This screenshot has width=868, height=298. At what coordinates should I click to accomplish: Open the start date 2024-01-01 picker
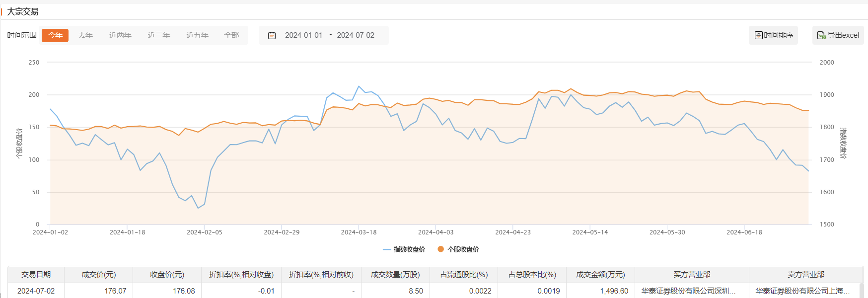(x=303, y=35)
